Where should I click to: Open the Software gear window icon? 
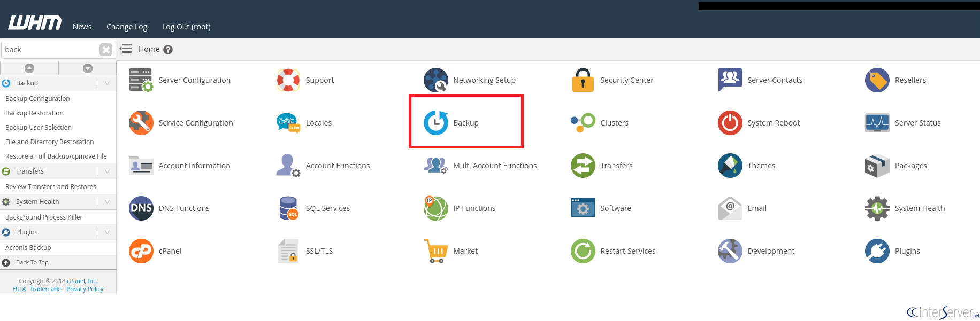[x=583, y=208]
